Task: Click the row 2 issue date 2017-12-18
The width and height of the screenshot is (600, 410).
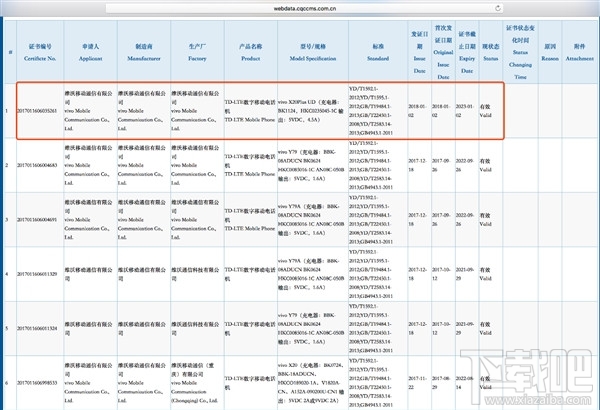Action: (x=419, y=165)
